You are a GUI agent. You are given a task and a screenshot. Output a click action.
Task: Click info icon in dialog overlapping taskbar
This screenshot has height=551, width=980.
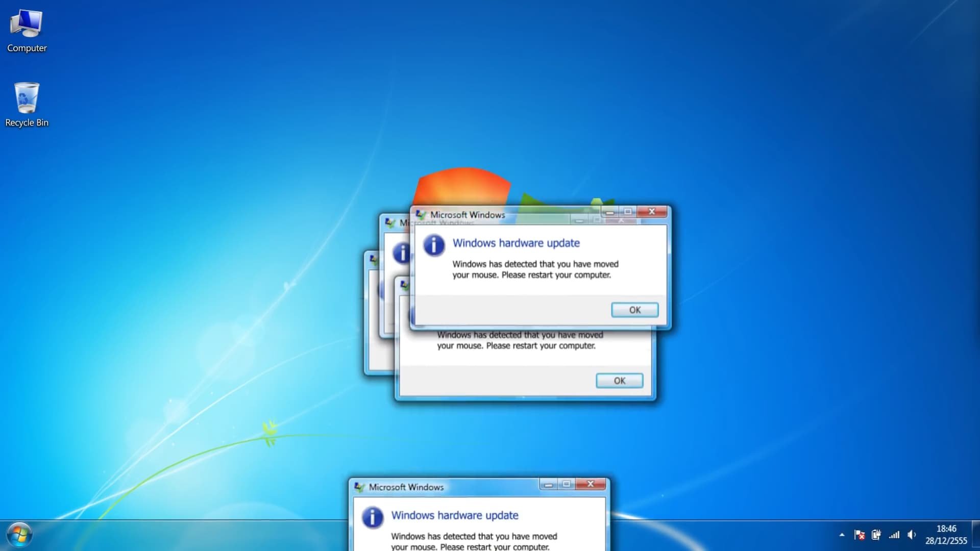[x=373, y=517]
